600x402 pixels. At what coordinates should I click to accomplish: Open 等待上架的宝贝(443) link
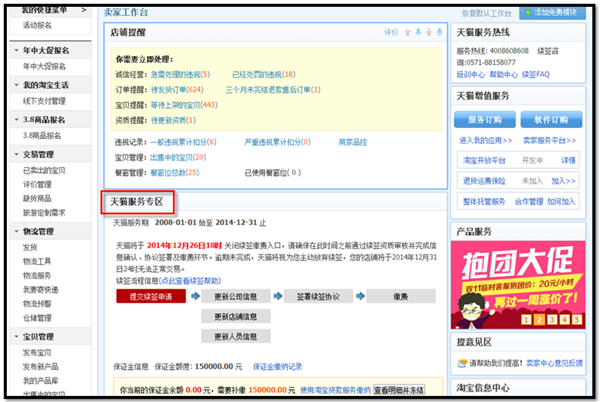pyautogui.click(x=184, y=105)
